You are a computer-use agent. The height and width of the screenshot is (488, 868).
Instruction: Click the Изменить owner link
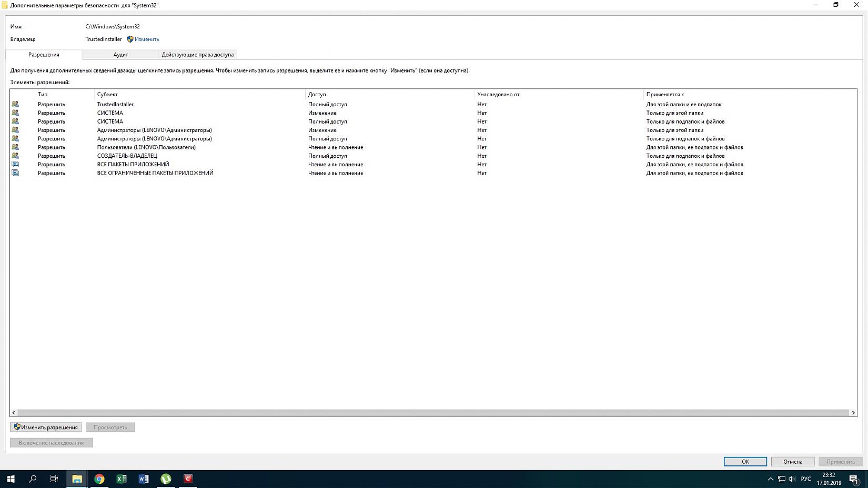click(x=146, y=39)
